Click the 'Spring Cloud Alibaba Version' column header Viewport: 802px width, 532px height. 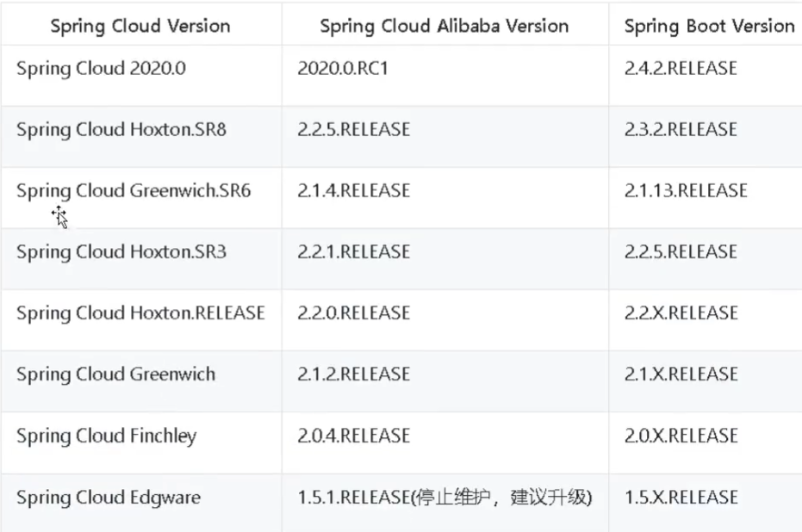pyautogui.click(x=444, y=26)
